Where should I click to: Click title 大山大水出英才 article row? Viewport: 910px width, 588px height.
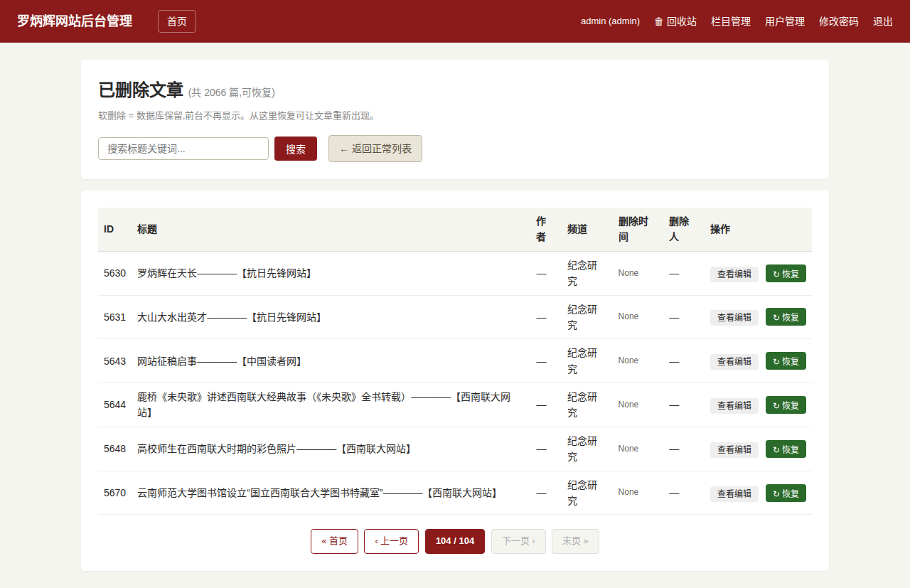tap(230, 317)
